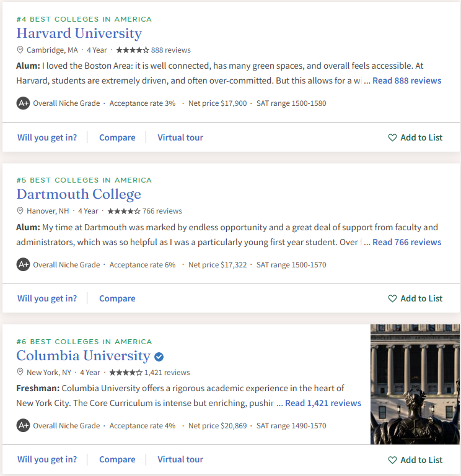Image resolution: width=461 pixels, height=476 pixels.
Task: Expand Dartmouth review via Read 766 reviews
Action: (x=406, y=242)
